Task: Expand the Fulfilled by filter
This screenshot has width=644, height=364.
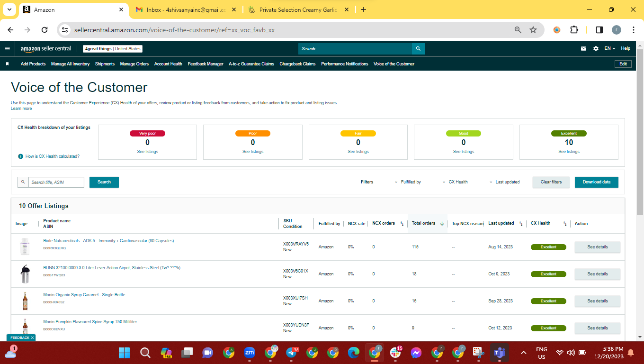Action: pyautogui.click(x=408, y=182)
